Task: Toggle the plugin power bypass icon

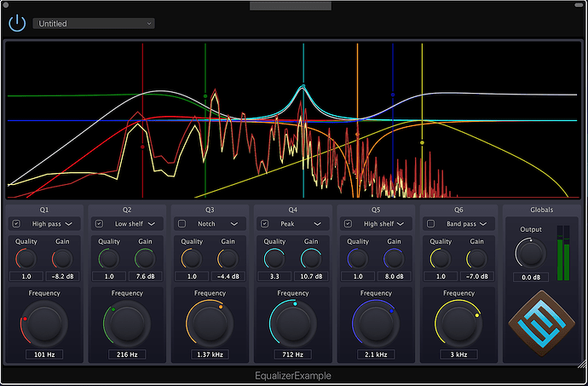Action: tap(17, 23)
